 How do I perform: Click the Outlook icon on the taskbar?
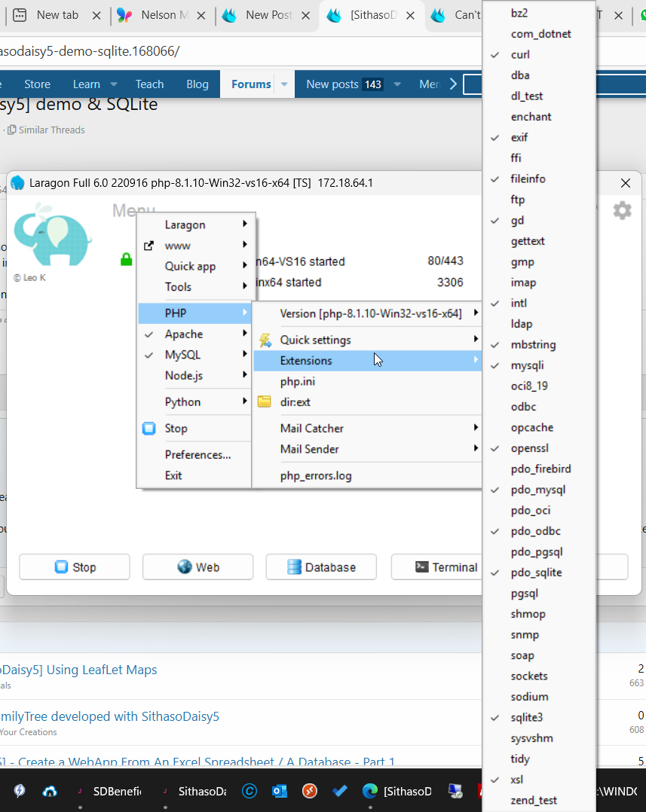tap(280, 791)
